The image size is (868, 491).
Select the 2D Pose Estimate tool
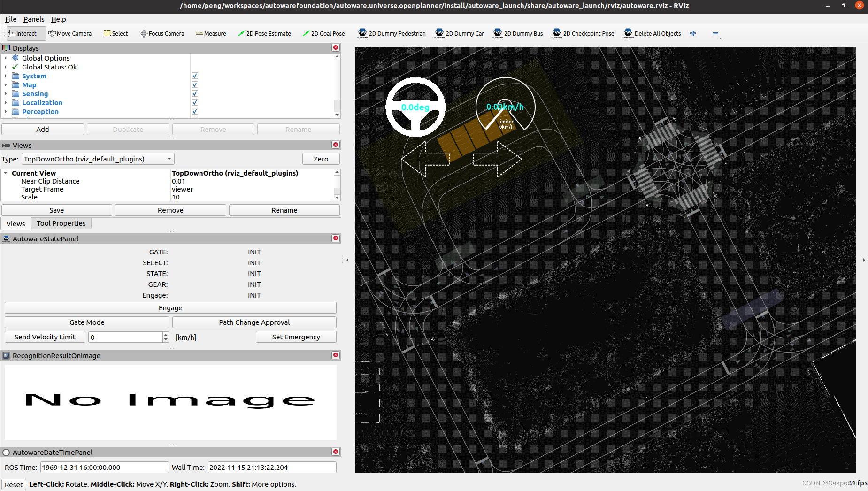(x=264, y=33)
